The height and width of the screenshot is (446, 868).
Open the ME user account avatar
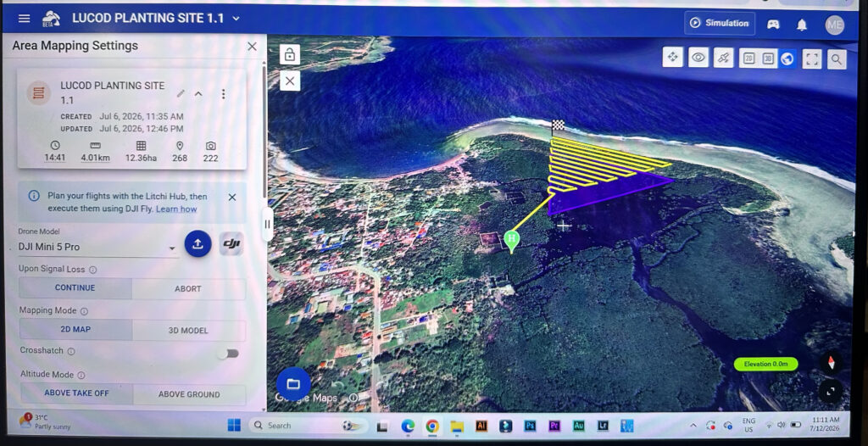835,25
